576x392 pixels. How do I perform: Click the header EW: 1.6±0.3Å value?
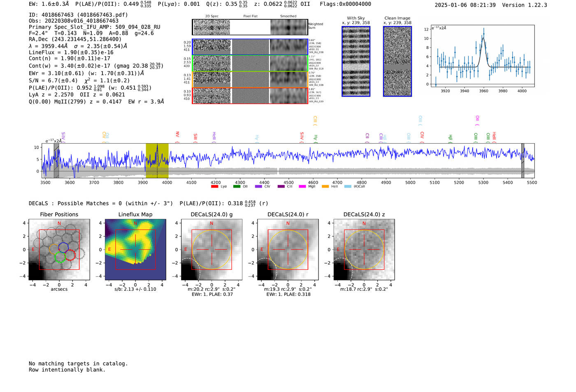(x=49, y=4)
